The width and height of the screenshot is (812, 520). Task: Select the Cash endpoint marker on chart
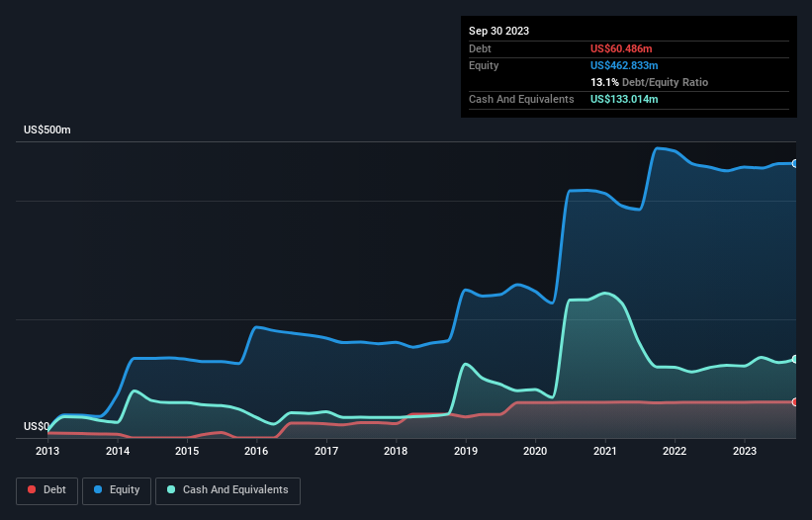(x=795, y=359)
